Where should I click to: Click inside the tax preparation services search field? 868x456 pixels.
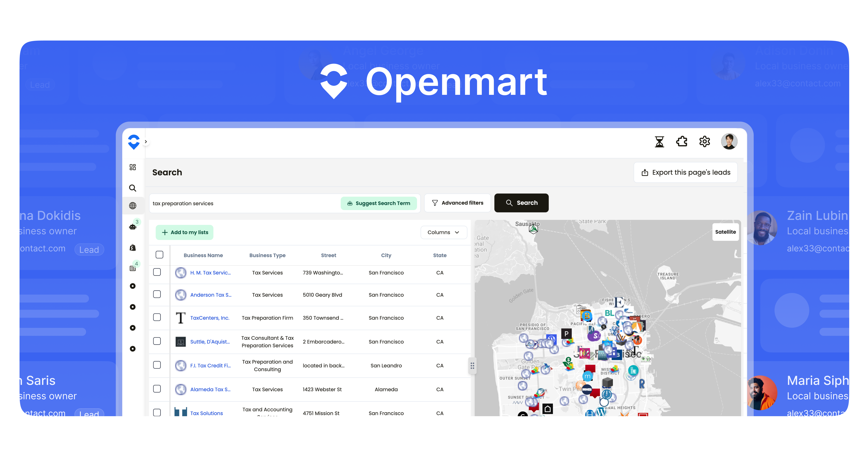pos(236,203)
